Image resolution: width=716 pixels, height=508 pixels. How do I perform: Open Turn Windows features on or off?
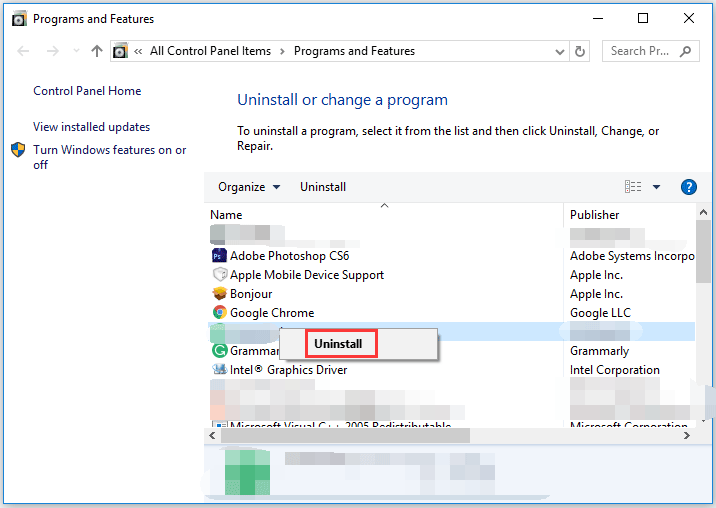(x=110, y=157)
